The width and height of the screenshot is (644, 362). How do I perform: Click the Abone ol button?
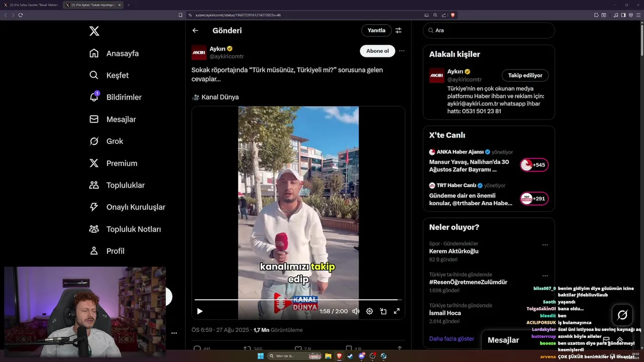377,51
